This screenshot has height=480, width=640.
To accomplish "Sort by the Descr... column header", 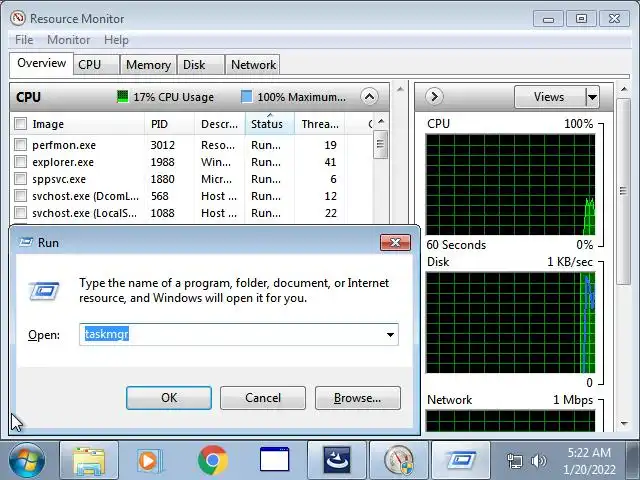I will click(x=220, y=124).
